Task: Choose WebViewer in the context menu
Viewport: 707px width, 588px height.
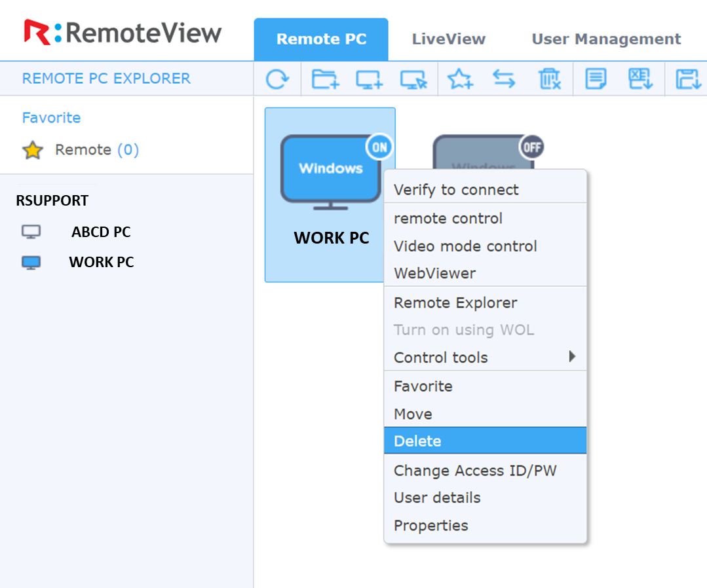Action: tap(485, 274)
